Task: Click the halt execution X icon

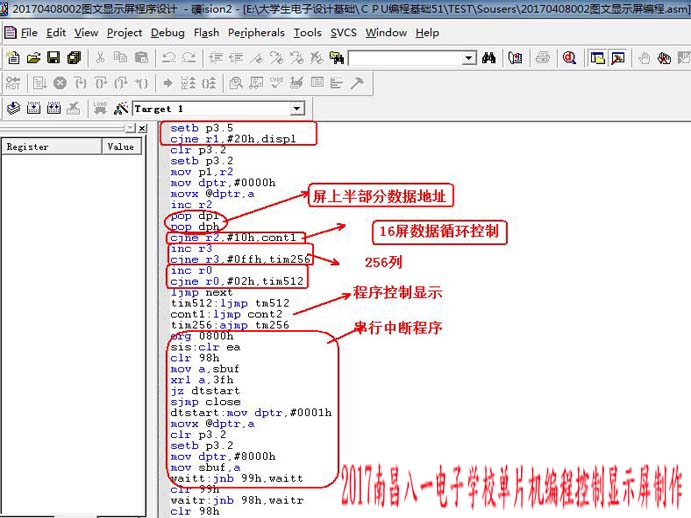Action: point(60,83)
